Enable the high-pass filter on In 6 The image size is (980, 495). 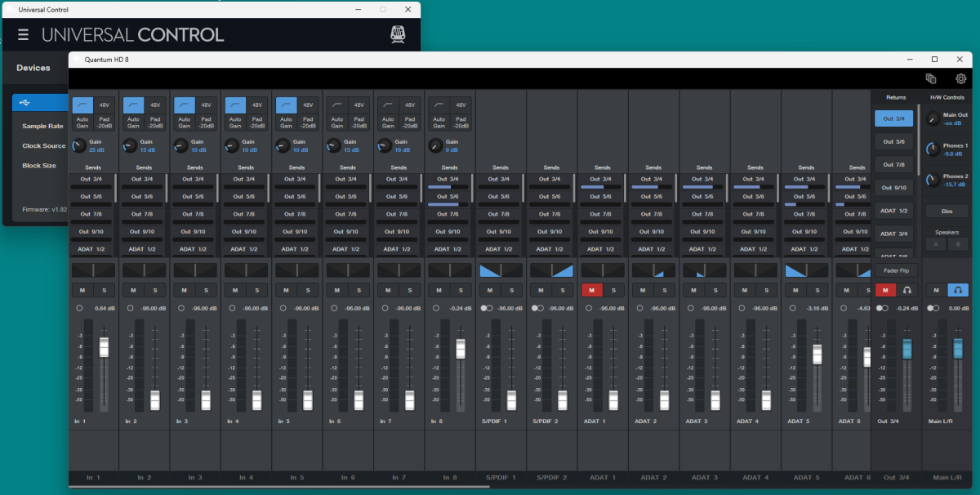(336, 105)
